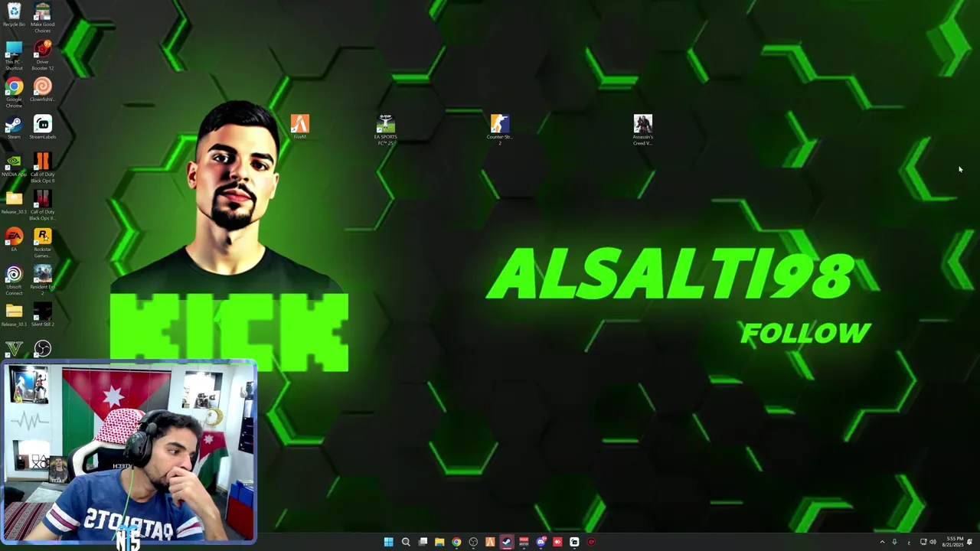
Task: Open the Windows Start menu
Action: coord(388,542)
